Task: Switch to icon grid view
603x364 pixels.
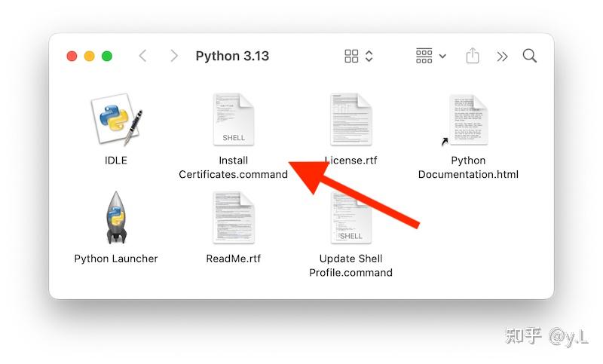Action: 351,56
